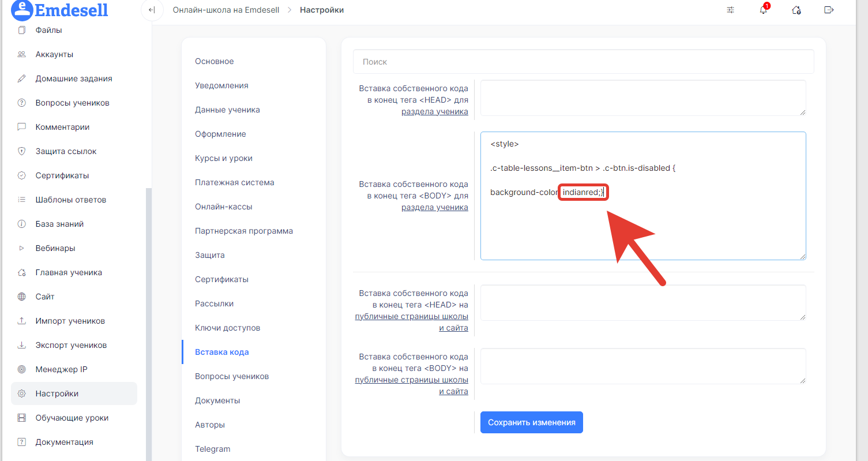Collapse the sidebar with arrow button
The height and width of the screenshot is (461, 868).
pos(152,10)
